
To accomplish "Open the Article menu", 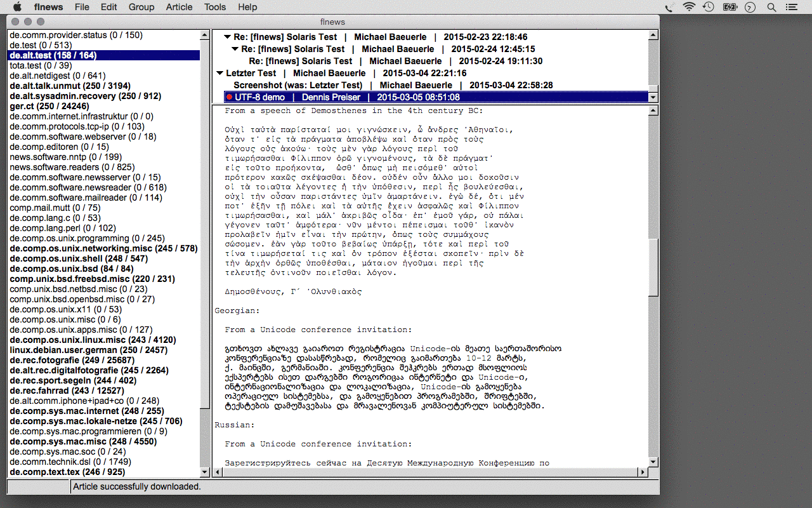I will coord(179,7).
